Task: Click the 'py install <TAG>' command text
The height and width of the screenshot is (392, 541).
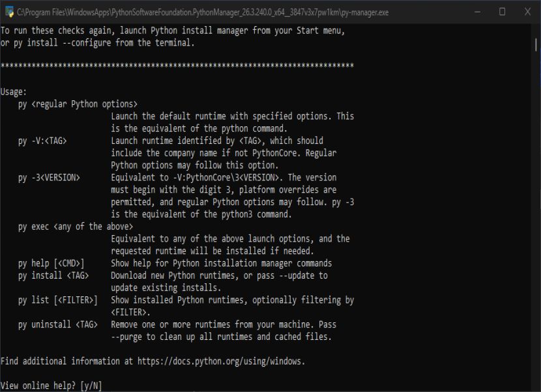Action: (53, 275)
